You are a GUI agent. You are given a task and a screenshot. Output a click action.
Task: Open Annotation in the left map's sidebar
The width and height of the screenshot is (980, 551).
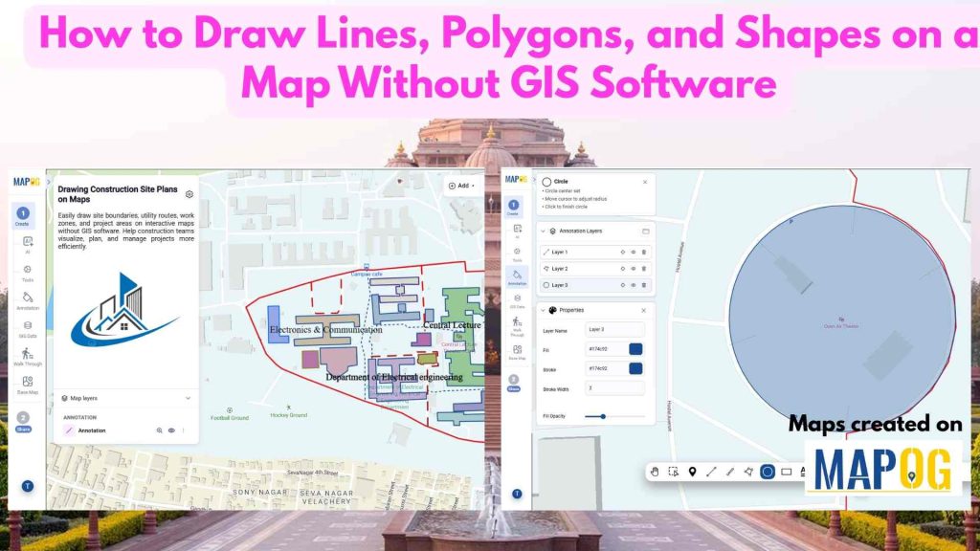(x=28, y=300)
